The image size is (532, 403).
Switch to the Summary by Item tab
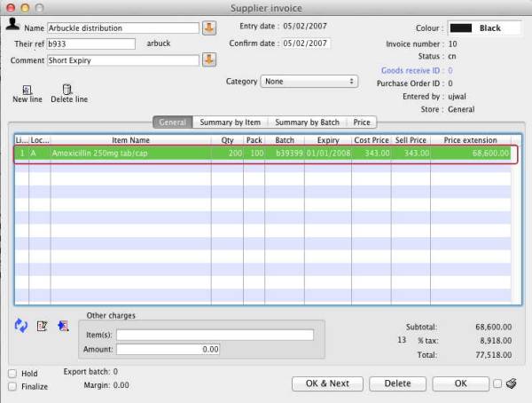(229, 122)
